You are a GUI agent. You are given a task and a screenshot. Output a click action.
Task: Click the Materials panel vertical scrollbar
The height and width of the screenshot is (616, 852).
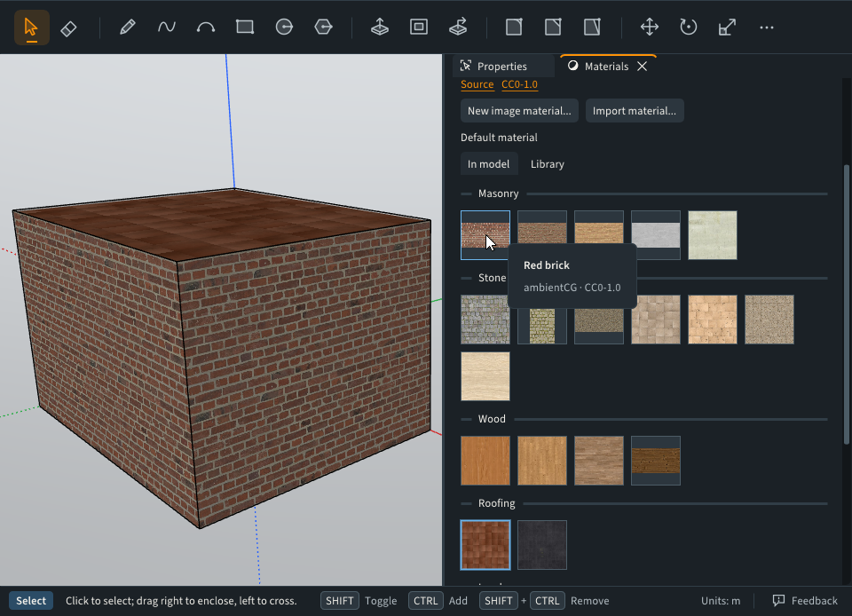[846, 304]
